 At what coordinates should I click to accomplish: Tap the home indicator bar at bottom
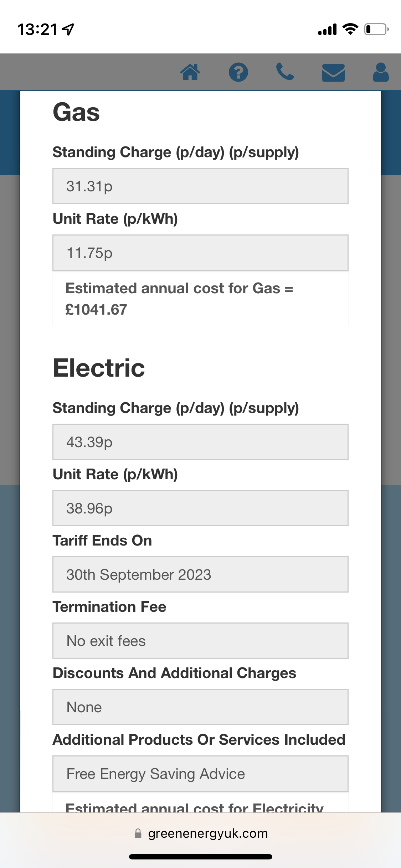pyautogui.click(x=200, y=857)
